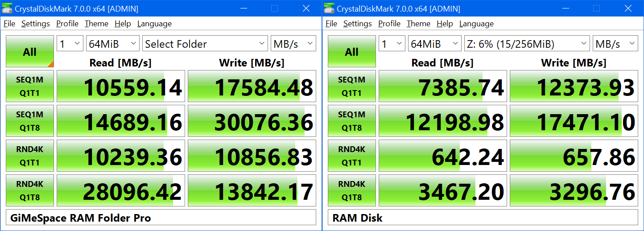Viewport: 644px width, 231px height.
Task: Click 14689.16 read result in left window
Action: pos(121,121)
